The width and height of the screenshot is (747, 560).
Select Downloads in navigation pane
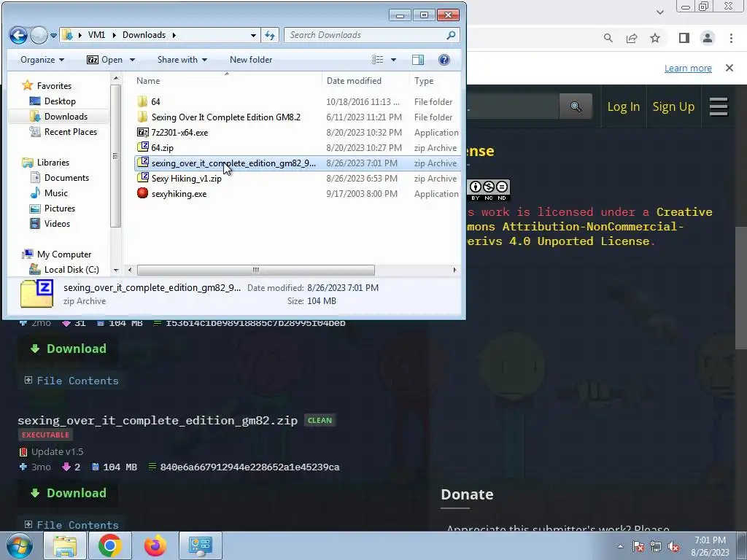click(x=66, y=116)
